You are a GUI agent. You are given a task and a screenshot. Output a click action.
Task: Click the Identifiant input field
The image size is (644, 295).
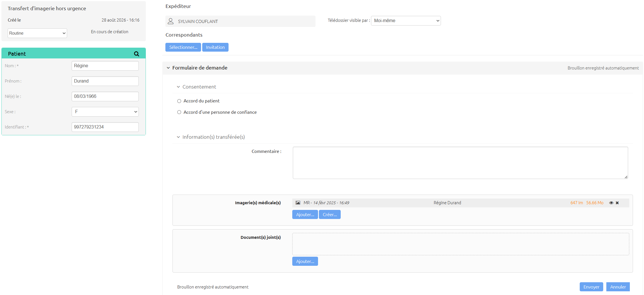(105, 127)
